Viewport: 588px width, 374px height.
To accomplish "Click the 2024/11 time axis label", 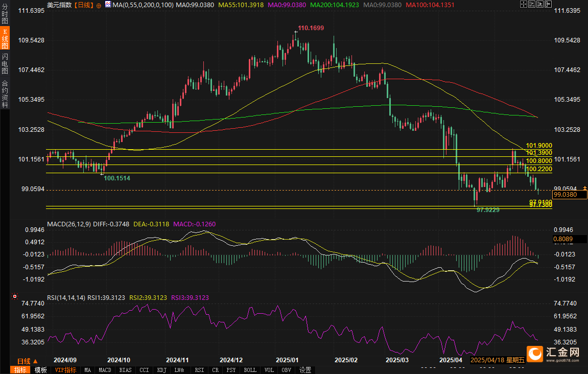I will point(177,360).
